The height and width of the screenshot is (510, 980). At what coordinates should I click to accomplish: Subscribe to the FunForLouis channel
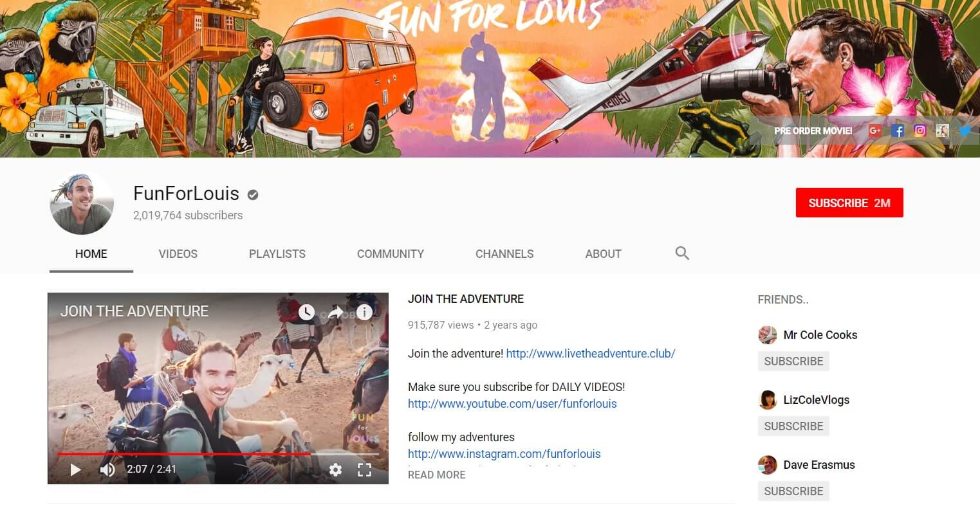tap(849, 203)
